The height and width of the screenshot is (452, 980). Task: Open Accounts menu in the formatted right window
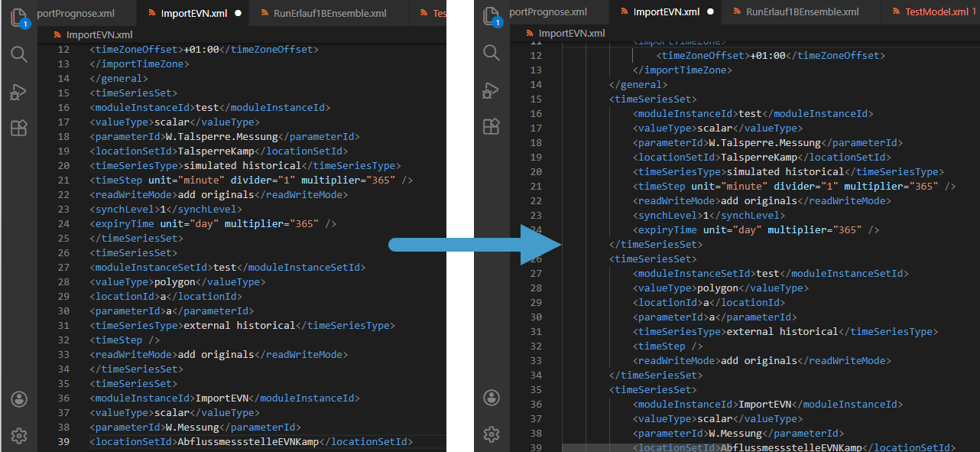tap(492, 398)
